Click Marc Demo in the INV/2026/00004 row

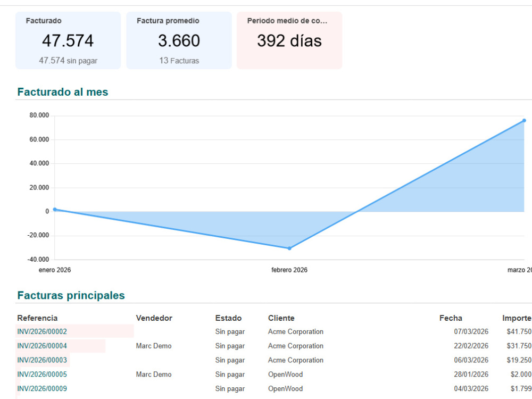tap(154, 346)
